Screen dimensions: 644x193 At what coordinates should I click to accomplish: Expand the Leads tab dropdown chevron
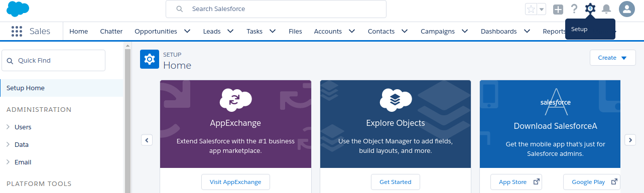(231, 31)
